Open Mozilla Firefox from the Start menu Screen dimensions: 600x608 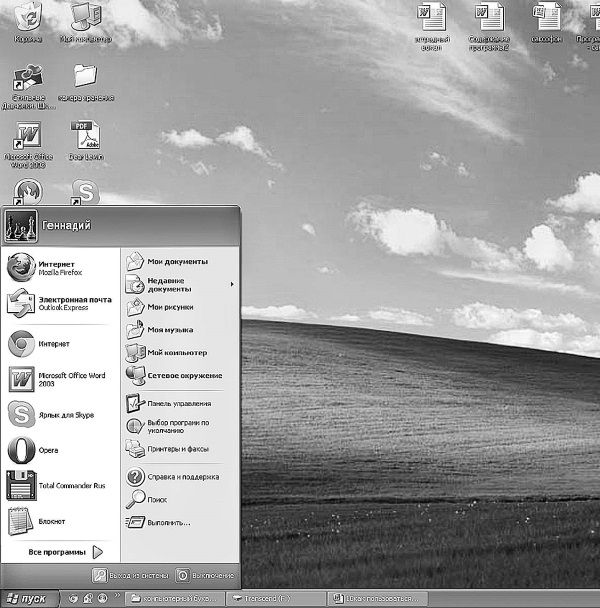tap(60, 268)
